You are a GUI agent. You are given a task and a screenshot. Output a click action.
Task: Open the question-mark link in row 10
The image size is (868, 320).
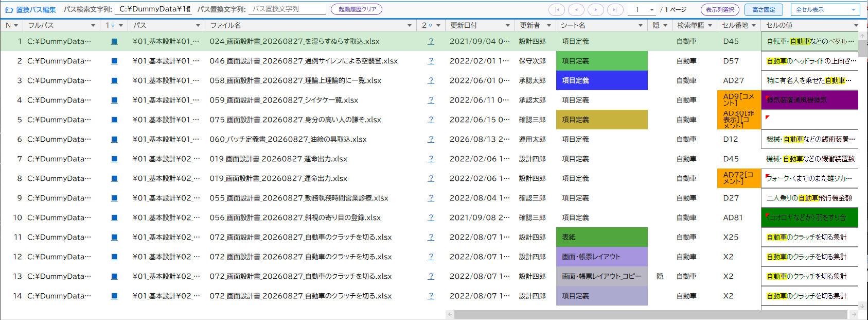431,217
